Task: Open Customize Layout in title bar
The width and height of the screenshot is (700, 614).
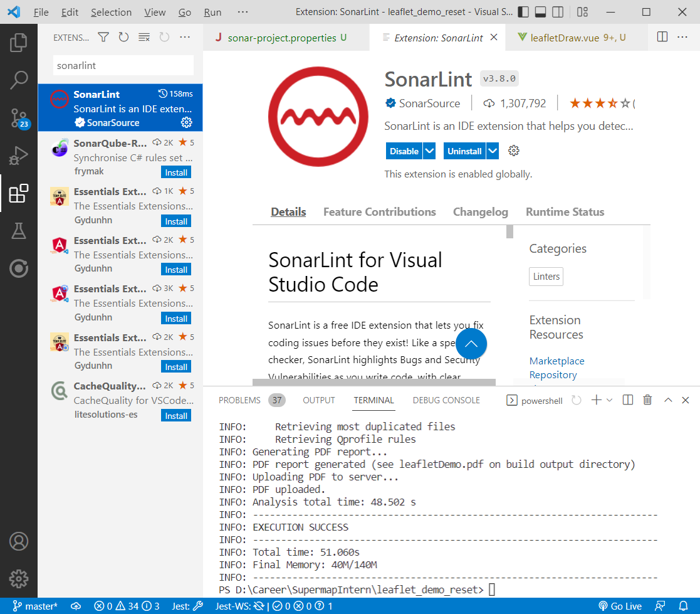Action: coord(582,12)
